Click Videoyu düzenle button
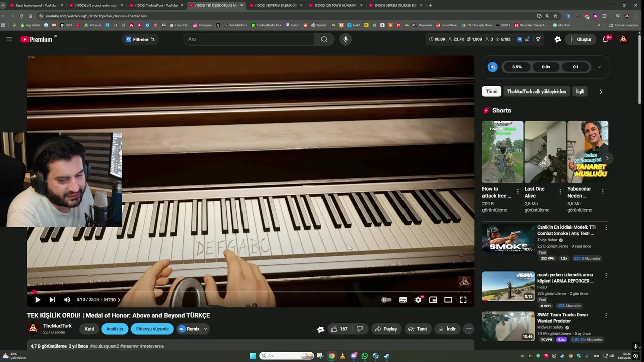644x362 pixels. (152, 329)
